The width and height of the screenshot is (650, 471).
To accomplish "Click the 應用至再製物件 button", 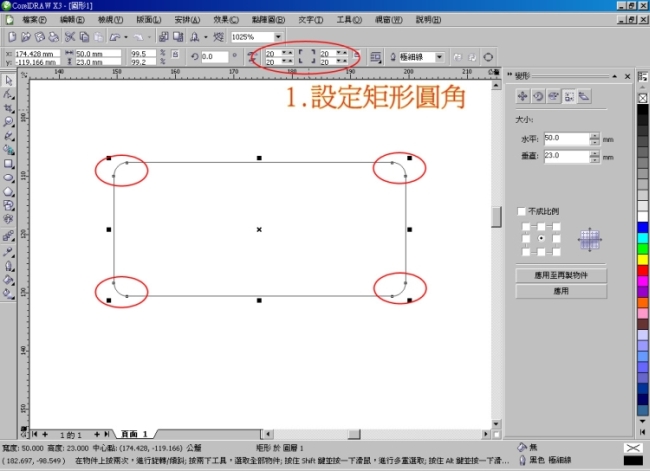I will pyautogui.click(x=561, y=275).
